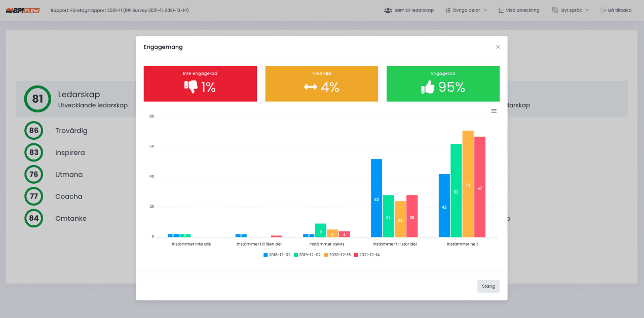Viewport: 644px width, 318px height.
Task: Click the red bar labeled 28
Action: tap(412, 216)
